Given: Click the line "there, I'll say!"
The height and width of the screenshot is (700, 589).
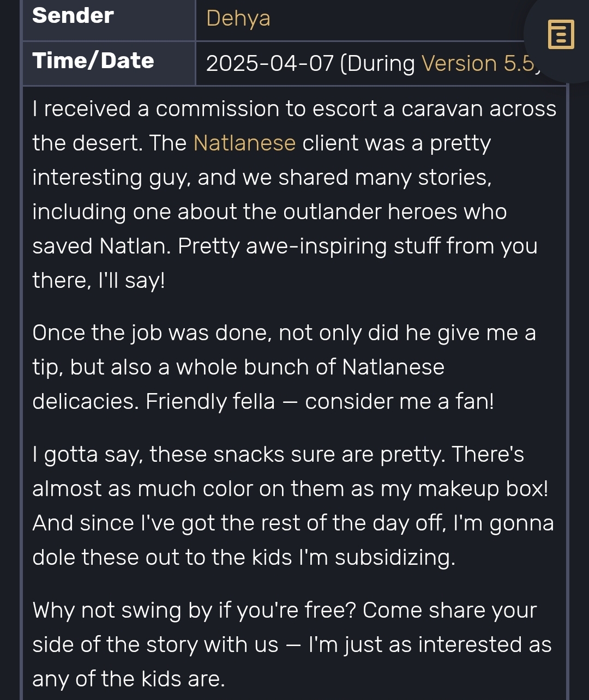Looking at the screenshot, I should (99, 280).
